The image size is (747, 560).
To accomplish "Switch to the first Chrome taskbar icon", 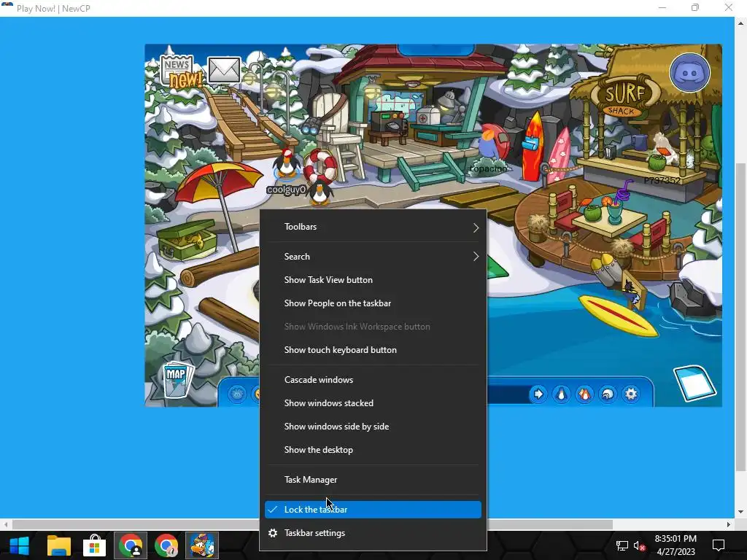I will click(x=130, y=545).
